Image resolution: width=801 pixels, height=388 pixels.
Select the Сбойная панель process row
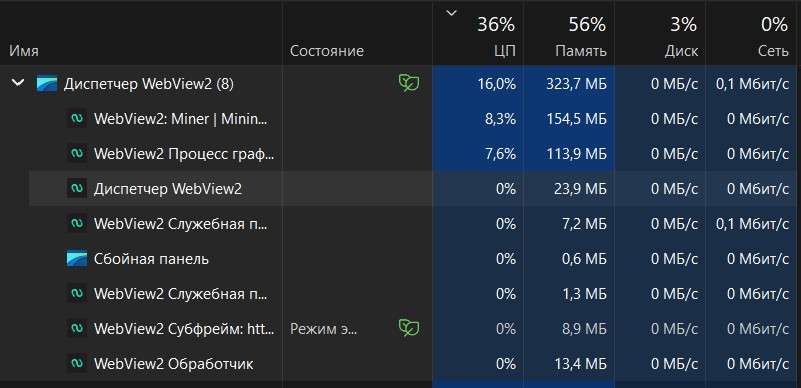point(412,259)
